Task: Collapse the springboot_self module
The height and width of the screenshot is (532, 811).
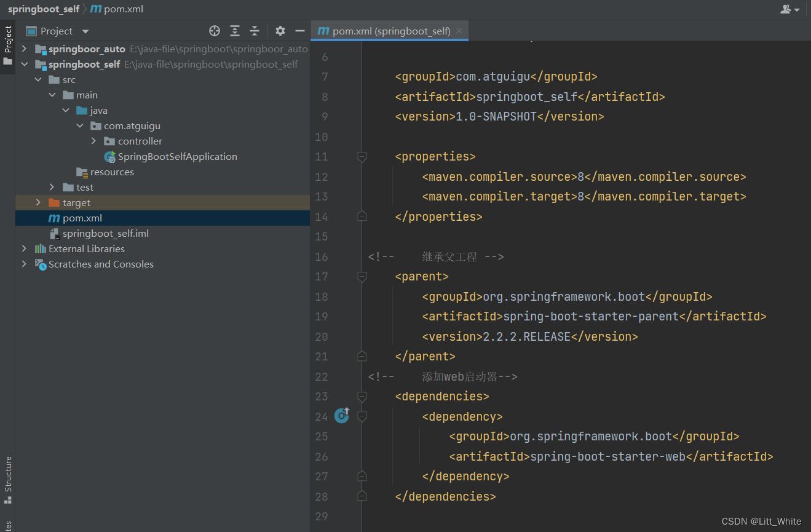Action: (24, 64)
